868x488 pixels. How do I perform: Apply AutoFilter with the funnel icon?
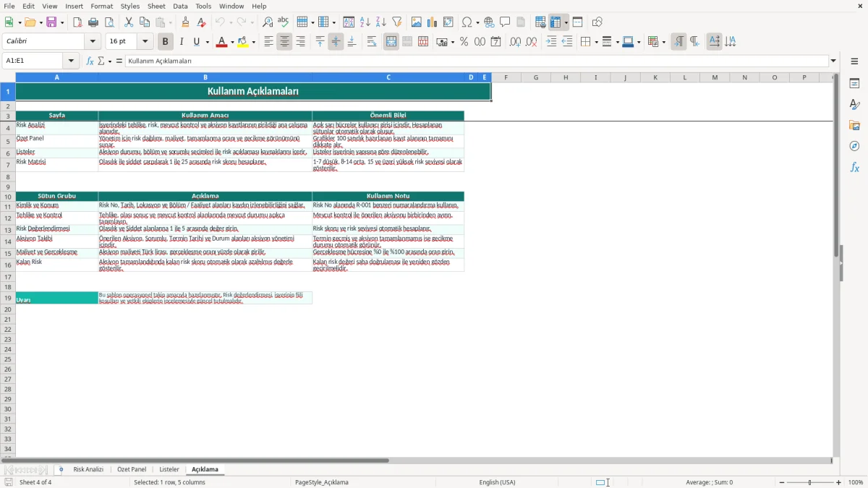397,22
